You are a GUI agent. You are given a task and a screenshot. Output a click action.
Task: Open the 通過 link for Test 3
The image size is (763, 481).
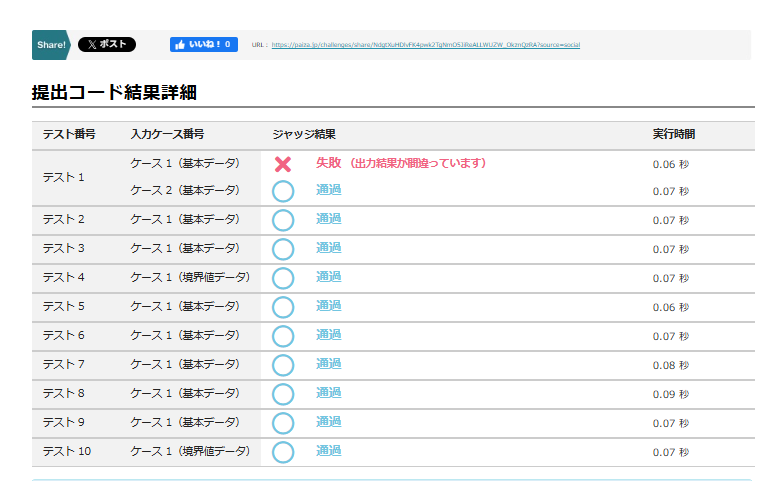click(329, 248)
